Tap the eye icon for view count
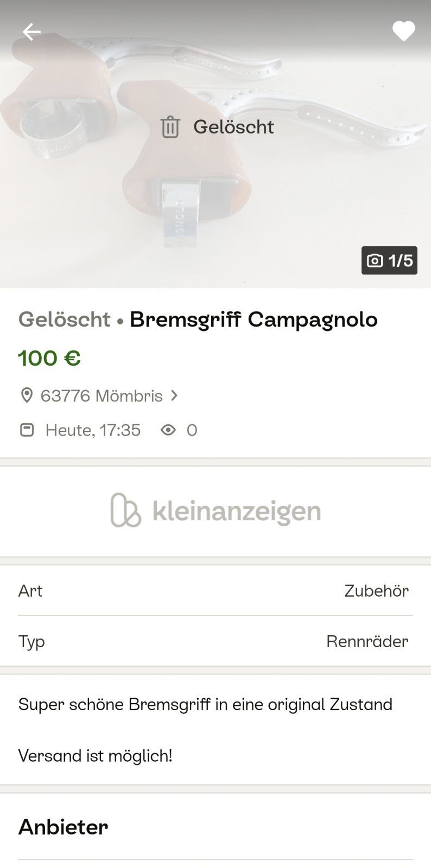Viewport: 431px width, 868px height. tap(168, 430)
